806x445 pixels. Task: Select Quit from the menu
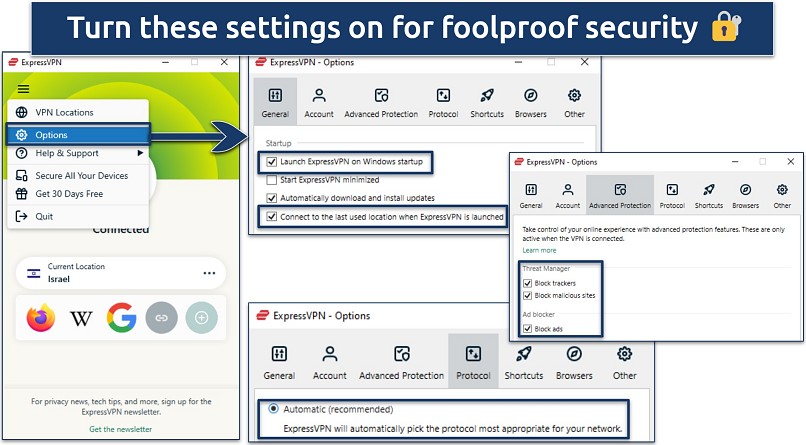[78, 216]
